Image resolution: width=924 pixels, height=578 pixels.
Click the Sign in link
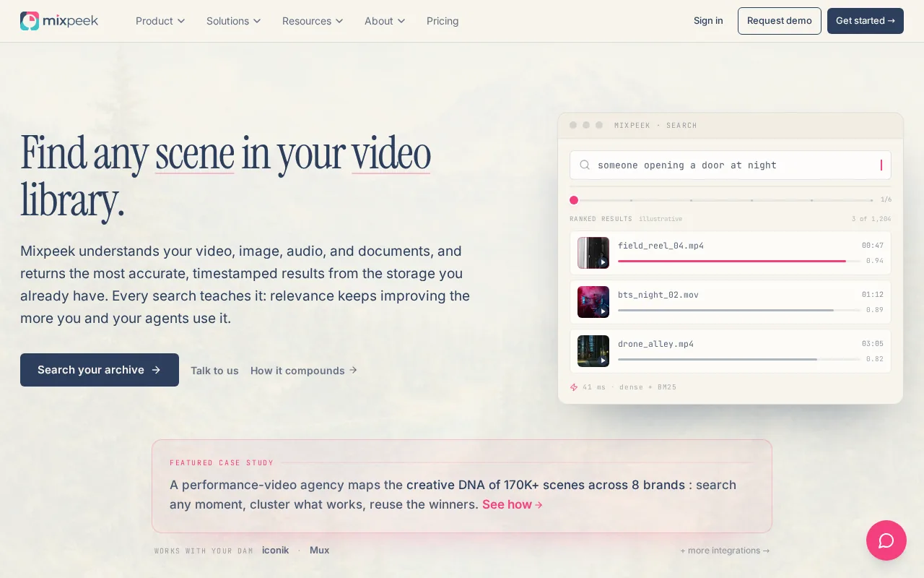click(x=708, y=21)
